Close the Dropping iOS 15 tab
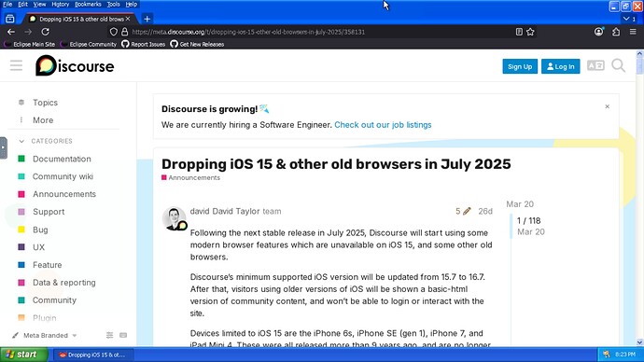 coord(128,19)
